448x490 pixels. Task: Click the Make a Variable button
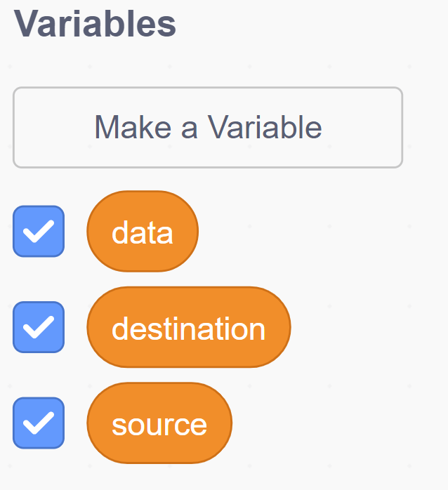tap(208, 128)
